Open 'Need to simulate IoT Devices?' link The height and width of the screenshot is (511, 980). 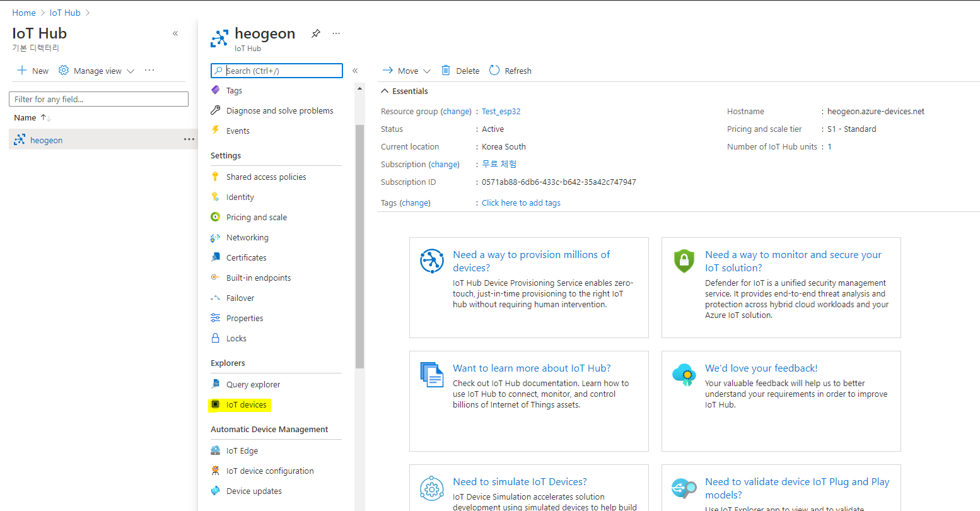coord(520,481)
